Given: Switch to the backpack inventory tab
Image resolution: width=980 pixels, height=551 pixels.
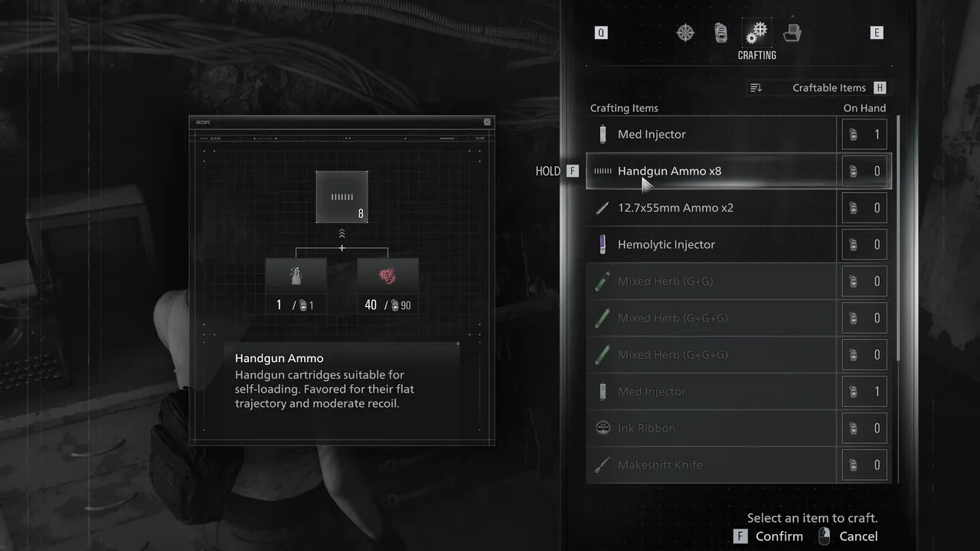Looking at the screenshot, I should pyautogui.click(x=720, y=33).
